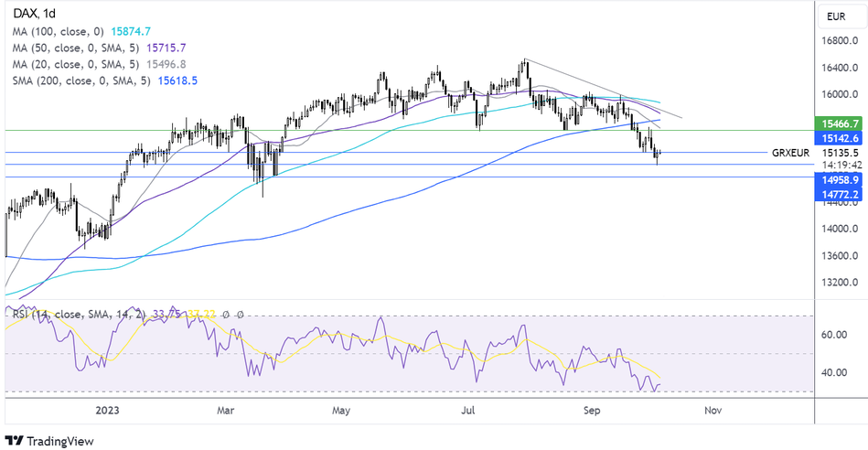Click the blue 15142.6 price label
Viewport: 868px width, 450px height.
(x=838, y=137)
